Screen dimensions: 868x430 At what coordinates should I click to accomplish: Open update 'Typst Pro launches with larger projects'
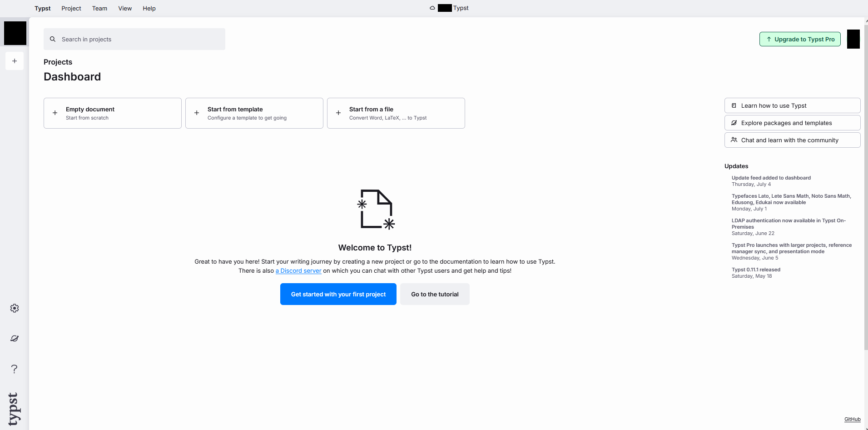click(792, 251)
